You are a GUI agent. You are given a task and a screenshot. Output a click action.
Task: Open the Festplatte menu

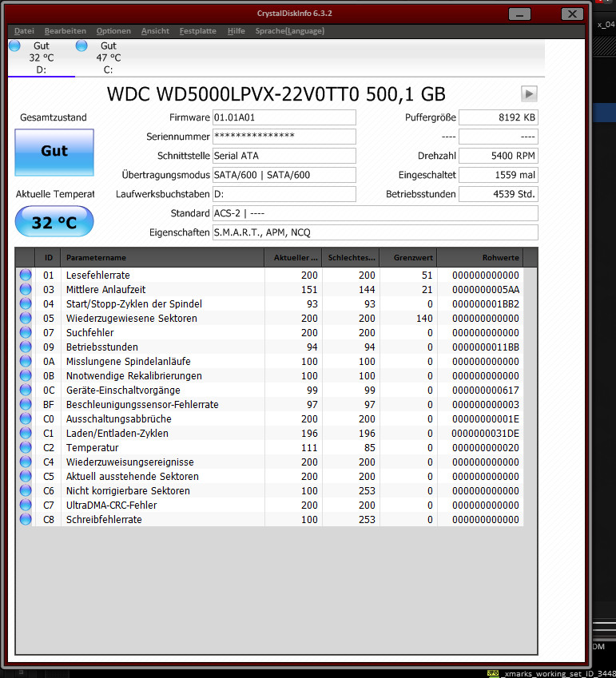197,30
